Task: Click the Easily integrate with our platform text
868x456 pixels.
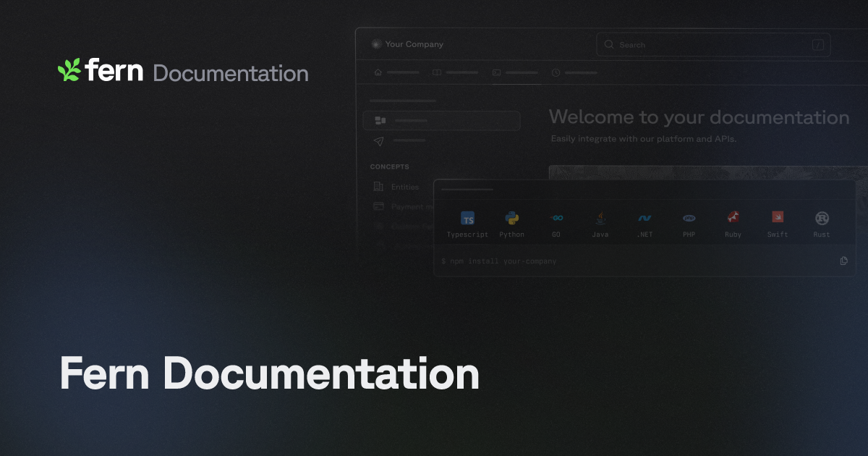Action: pyautogui.click(x=644, y=138)
